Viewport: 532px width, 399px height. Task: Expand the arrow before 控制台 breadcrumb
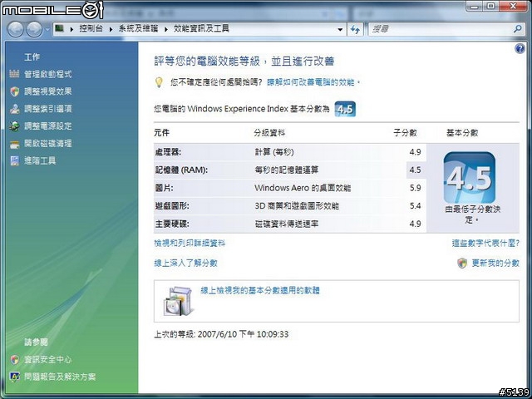[71, 29]
